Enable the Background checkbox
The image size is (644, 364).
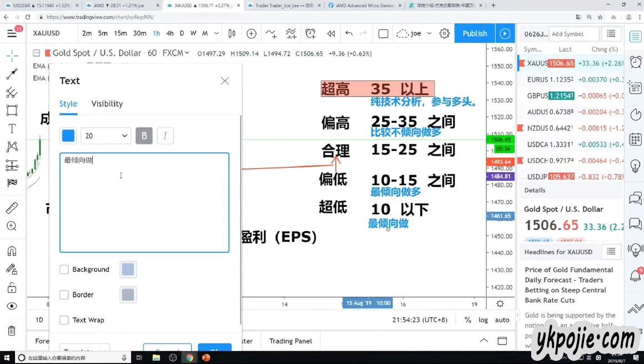64,270
